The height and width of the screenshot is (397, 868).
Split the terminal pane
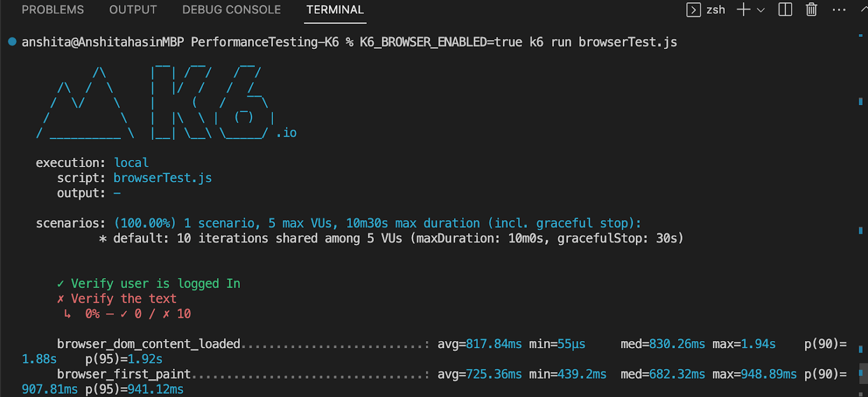pos(784,9)
